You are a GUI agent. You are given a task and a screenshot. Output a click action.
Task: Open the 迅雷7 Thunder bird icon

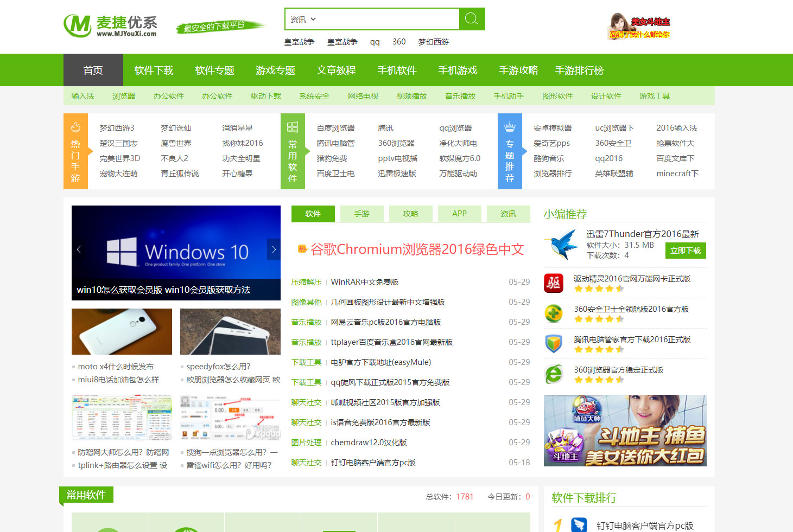point(561,243)
